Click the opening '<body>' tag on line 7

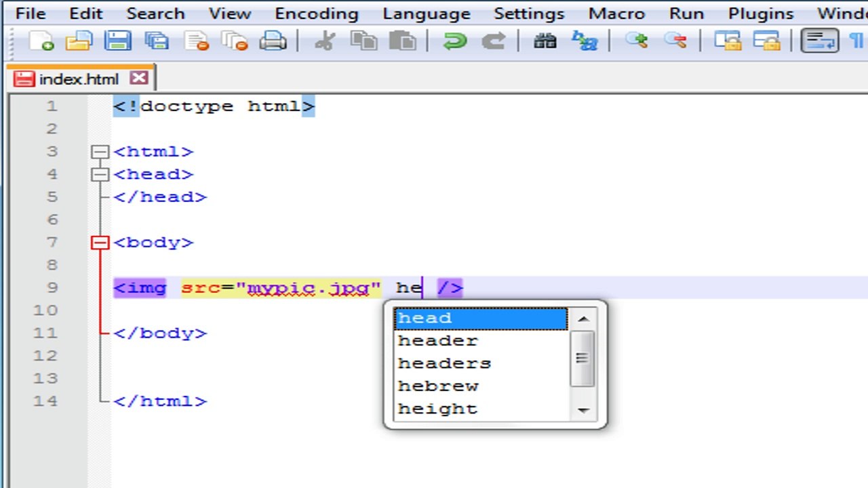point(153,243)
